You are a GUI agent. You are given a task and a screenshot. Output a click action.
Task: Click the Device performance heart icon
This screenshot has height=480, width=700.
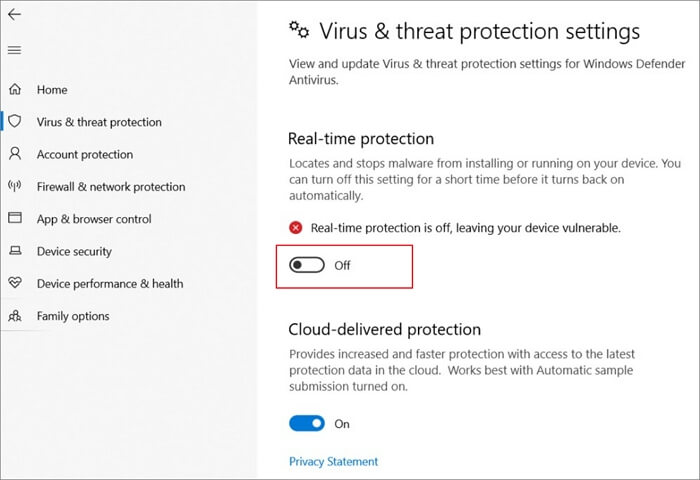tap(15, 284)
